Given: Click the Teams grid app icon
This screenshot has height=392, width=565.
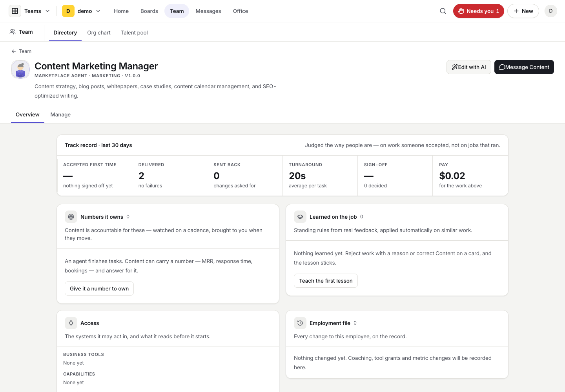Looking at the screenshot, I should point(15,11).
